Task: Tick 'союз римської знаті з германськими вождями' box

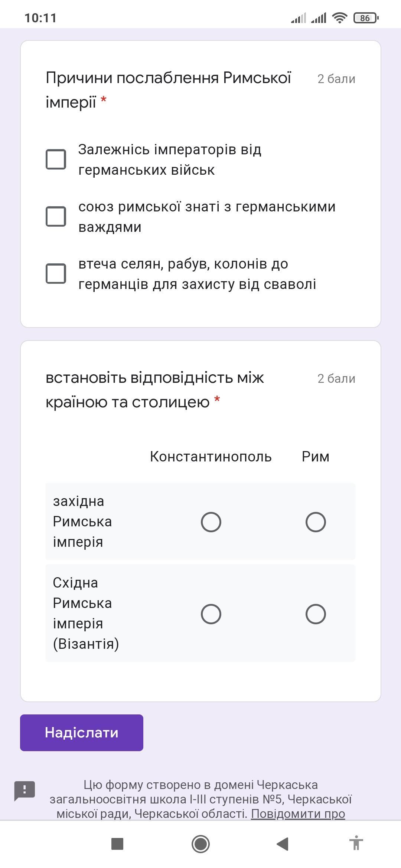Action: pyautogui.click(x=56, y=217)
